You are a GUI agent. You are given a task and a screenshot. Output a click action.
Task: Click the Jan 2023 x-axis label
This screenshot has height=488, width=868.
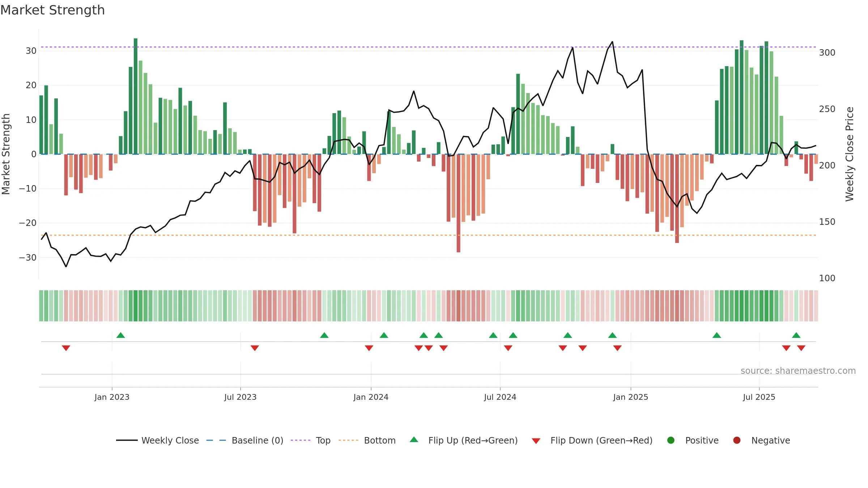pos(112,397)
